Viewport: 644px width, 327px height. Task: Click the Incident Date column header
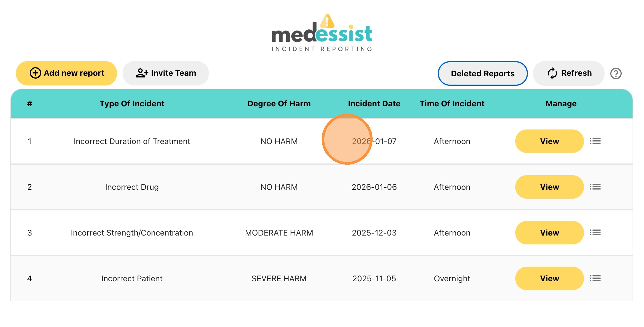pyautogui.click(x=374, y=103)
